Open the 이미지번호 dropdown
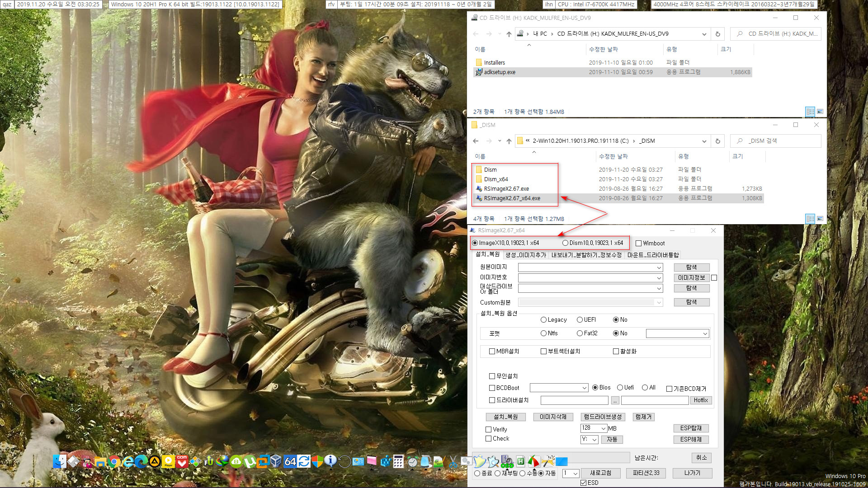 click(x=659, y=278)
